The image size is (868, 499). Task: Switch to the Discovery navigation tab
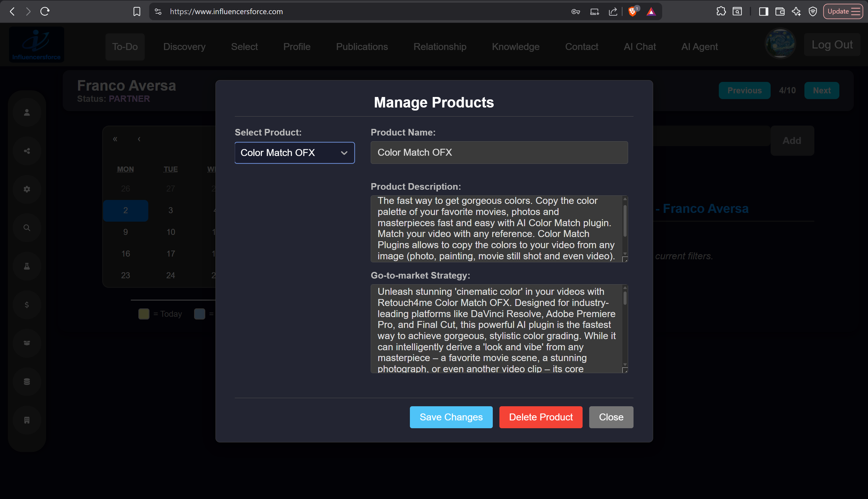(x=184, y=47)
